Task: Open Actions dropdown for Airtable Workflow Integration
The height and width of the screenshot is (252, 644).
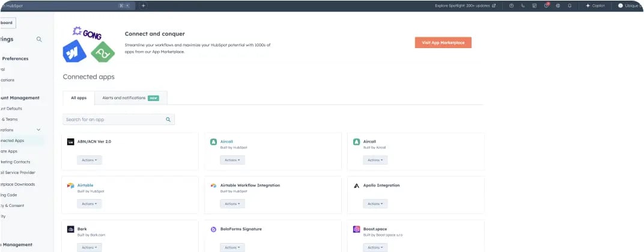Action: point(232,204)
